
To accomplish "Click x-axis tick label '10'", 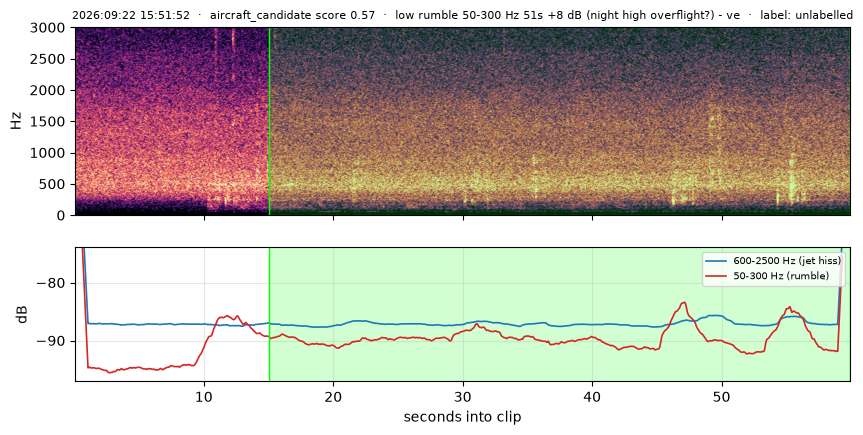I will click(x=205, y=396).
